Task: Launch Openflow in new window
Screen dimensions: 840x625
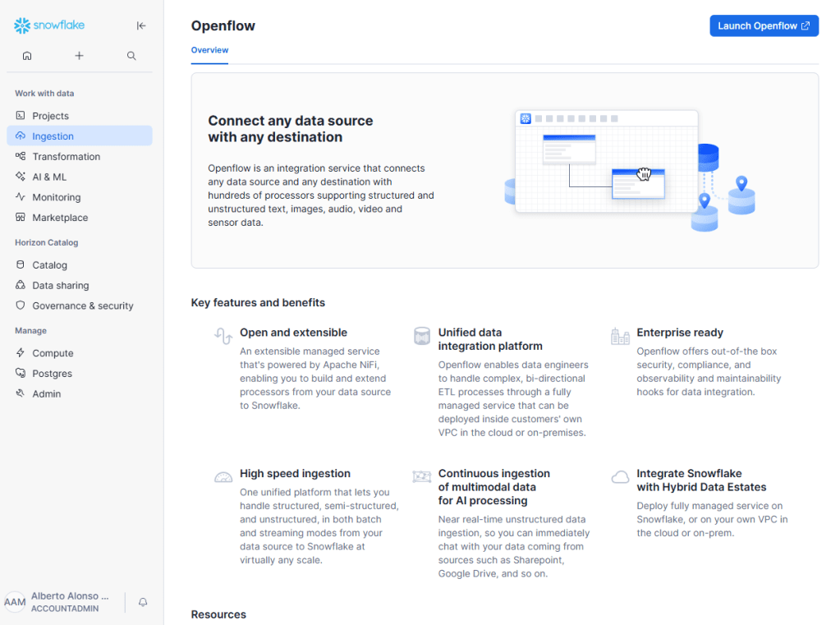Action: pyautogui.click(x=764, y=25)
